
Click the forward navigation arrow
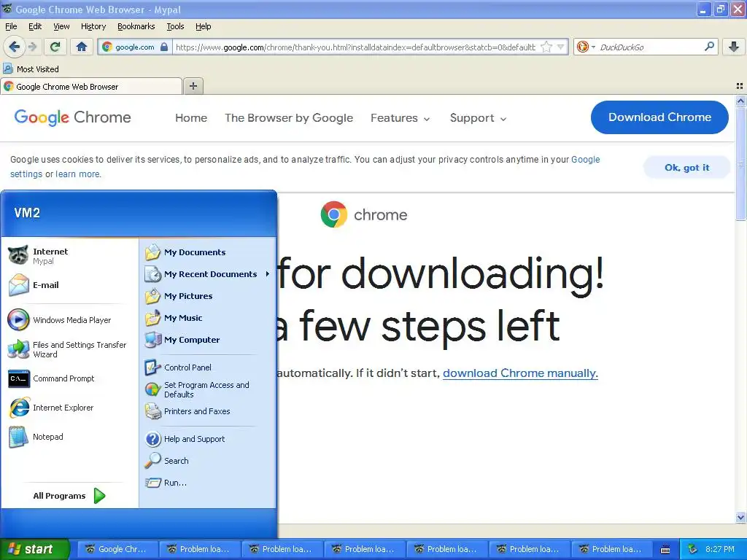(x=32, y=47)
